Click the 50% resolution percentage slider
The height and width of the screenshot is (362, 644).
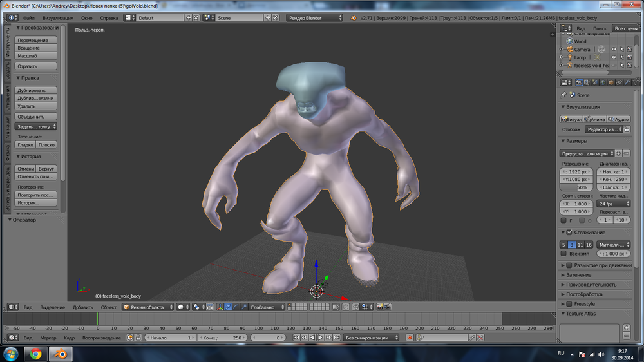coord(577,187)
